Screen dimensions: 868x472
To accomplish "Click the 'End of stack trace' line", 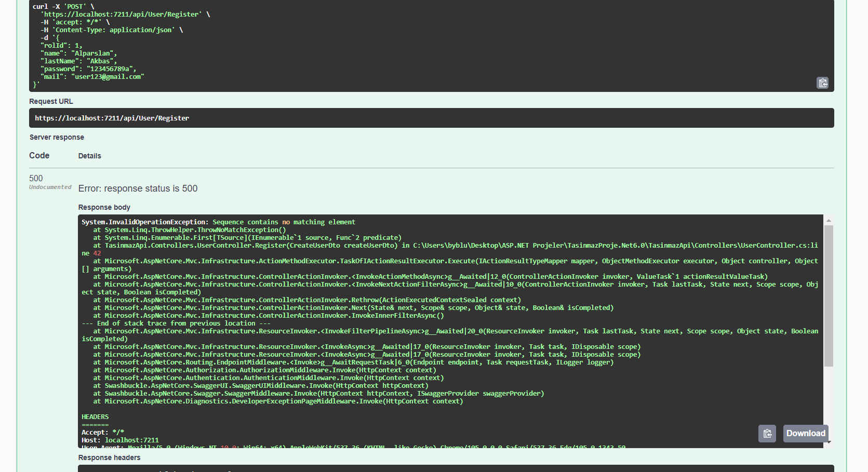I will pyautogui.click(x=176, y=323).
